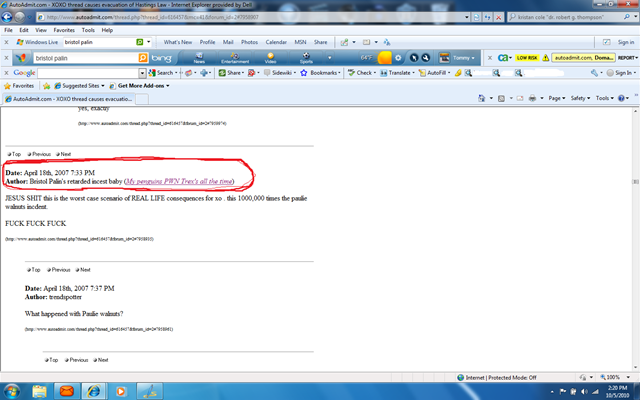This screenshot has width=640, height=400.
Task: Click the Photos link in Windows Live toolbar
Action: tap(249, 42)
